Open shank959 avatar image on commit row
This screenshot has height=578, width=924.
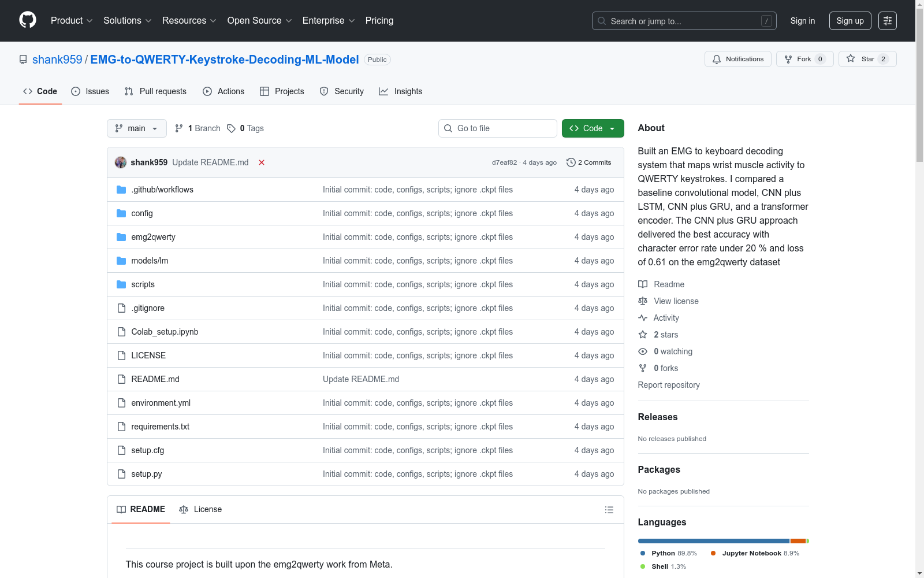tap(121, 162)
